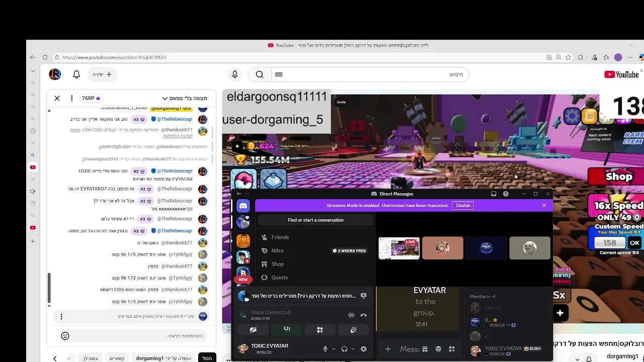
Task: Claim the 2 WEEKS FREE Nitro badge
Action: point(349,250)
